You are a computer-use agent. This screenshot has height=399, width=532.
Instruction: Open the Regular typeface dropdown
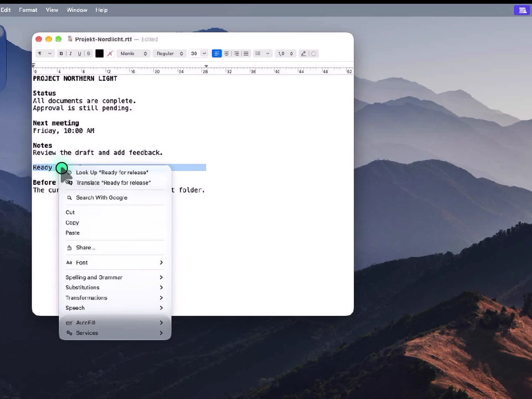click(170, 54)
